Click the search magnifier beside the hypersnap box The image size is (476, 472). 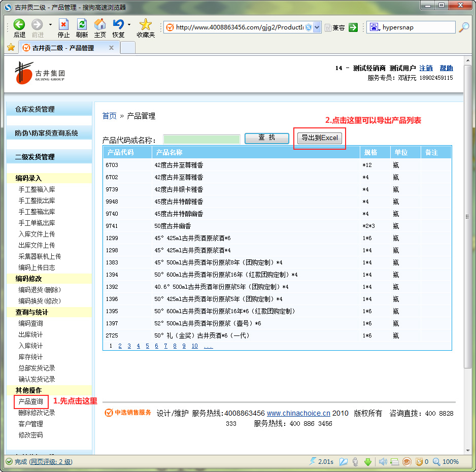click(x=464, y=27)
